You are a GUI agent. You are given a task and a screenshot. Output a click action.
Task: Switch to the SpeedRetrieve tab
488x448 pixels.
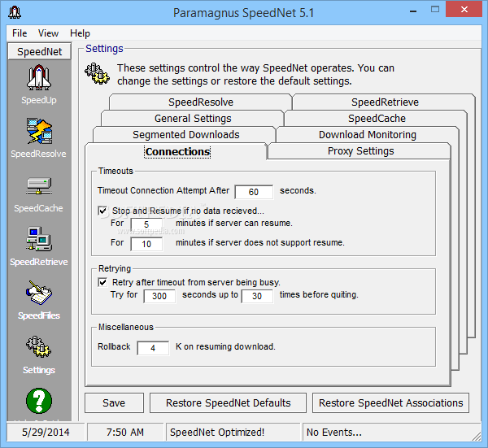pyautogui.click(x=385, y=102)
